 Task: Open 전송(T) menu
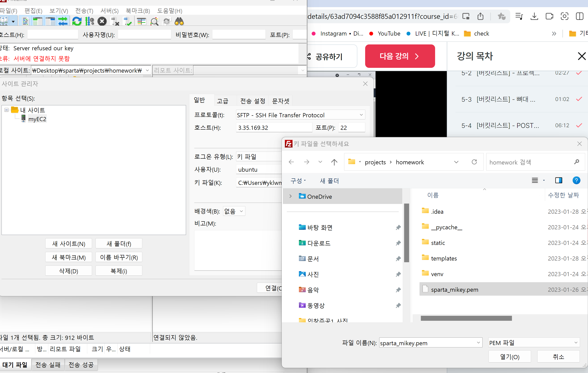click(84, 11)
